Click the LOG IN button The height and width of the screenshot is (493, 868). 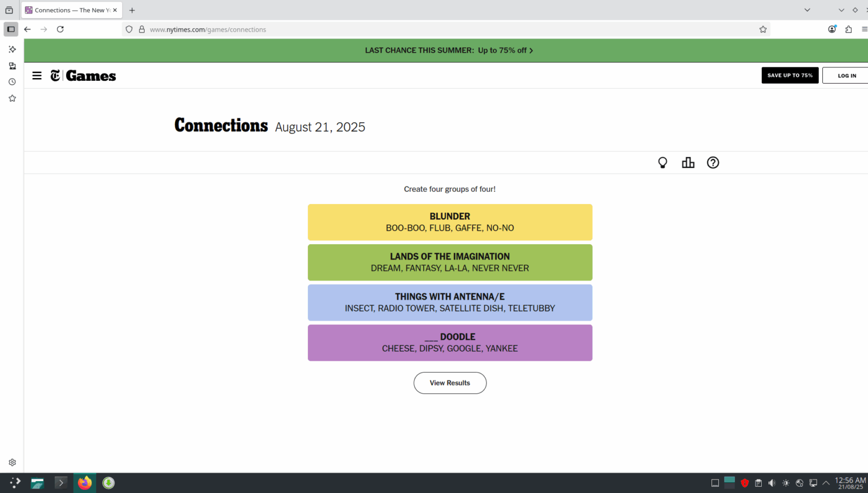tap(847, 75)
